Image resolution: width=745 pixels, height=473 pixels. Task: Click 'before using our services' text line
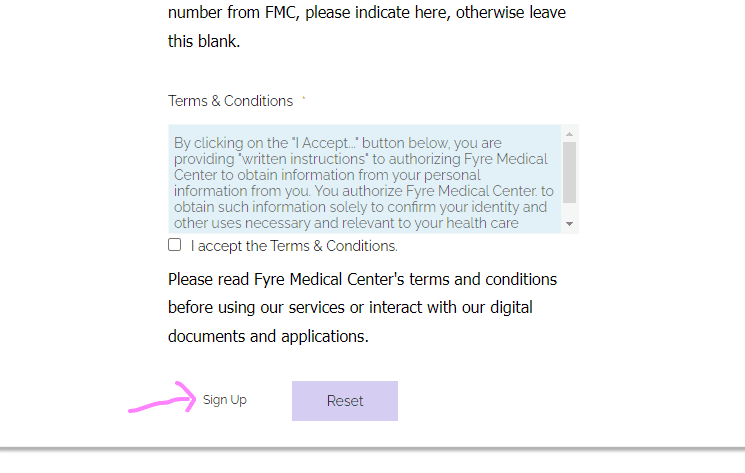350,307
